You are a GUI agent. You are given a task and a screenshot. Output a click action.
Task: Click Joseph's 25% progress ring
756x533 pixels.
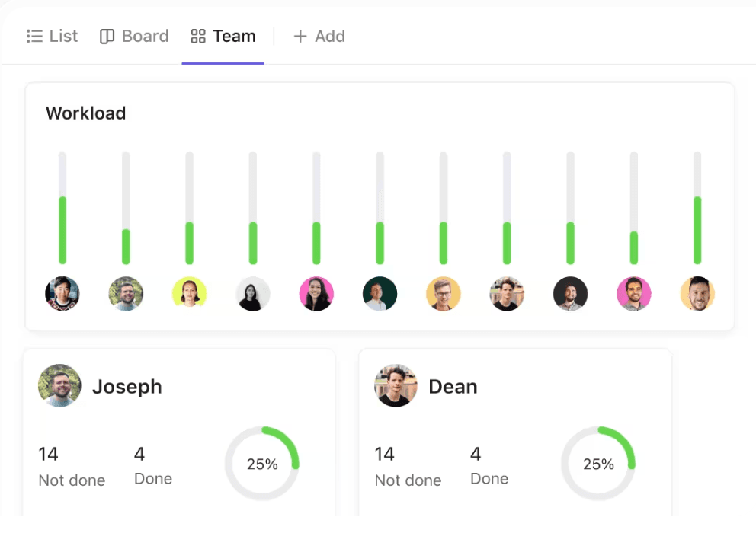pos(262,463)
